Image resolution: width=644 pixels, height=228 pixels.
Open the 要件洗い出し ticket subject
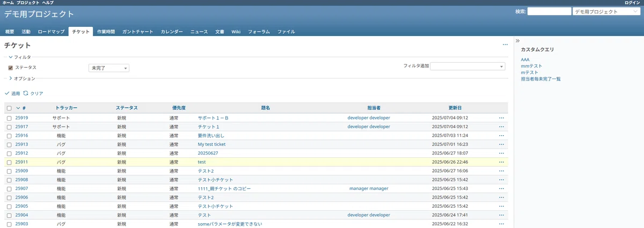(211, 135)
